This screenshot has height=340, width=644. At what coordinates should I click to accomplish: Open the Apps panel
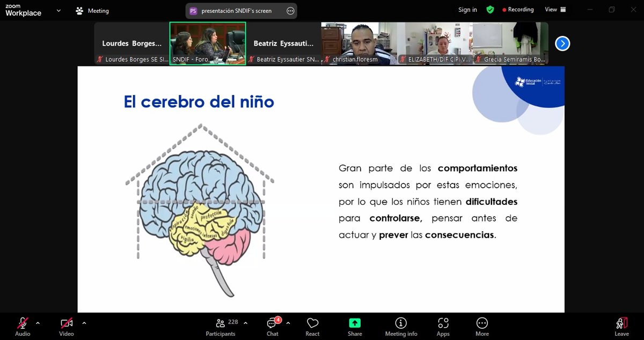[x=443, y=327]
